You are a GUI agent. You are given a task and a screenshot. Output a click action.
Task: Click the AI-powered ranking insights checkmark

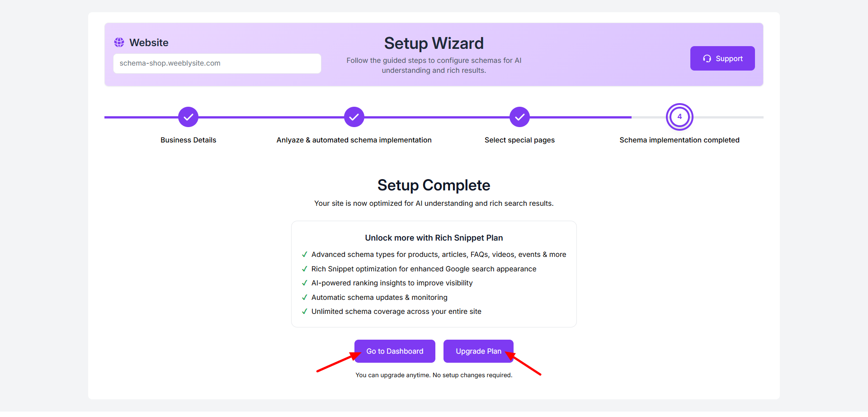(305, 283)
